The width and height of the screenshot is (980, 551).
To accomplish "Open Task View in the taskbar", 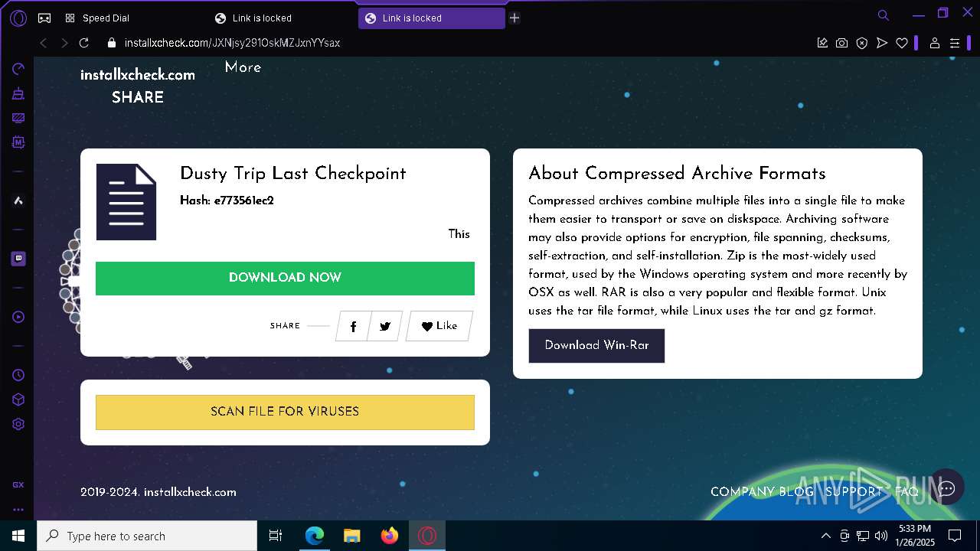I will pos(276,536).
